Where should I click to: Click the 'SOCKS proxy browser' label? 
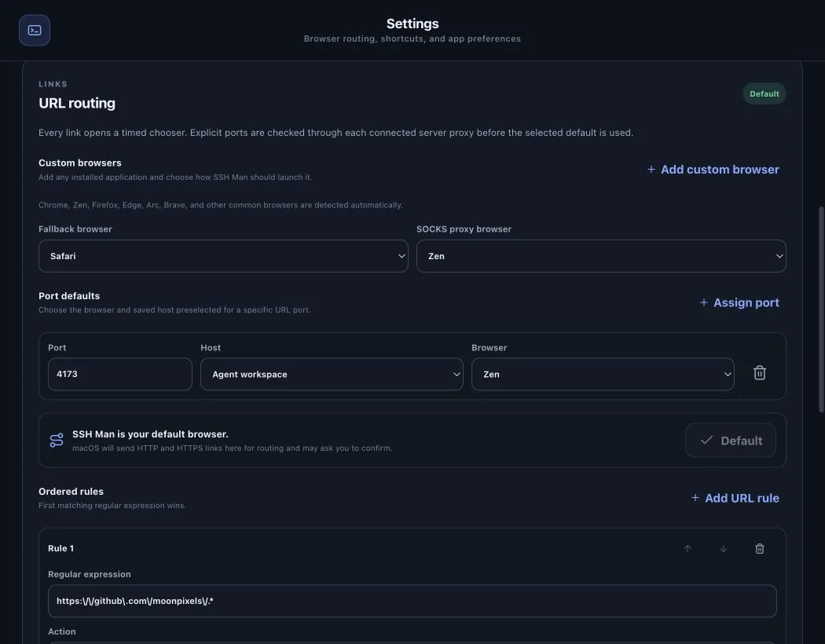coord(464,229)
